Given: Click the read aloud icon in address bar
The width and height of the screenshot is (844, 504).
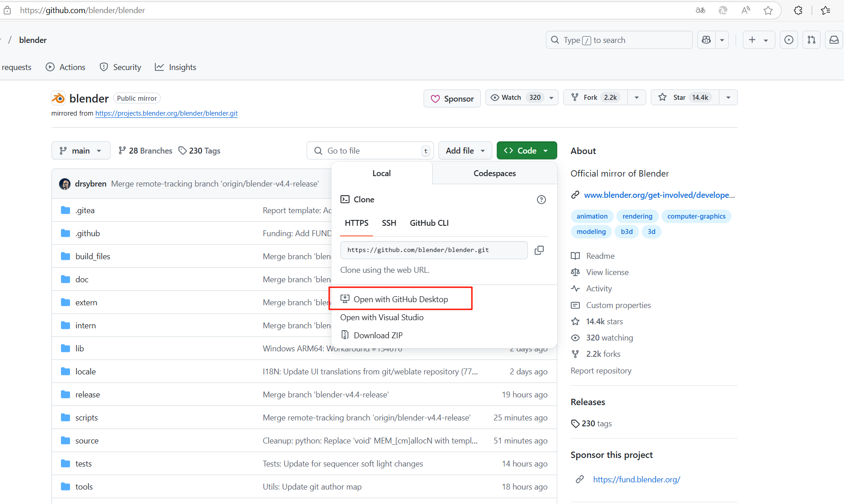Looking at the screenshot, I should click(x=746, y=10).
